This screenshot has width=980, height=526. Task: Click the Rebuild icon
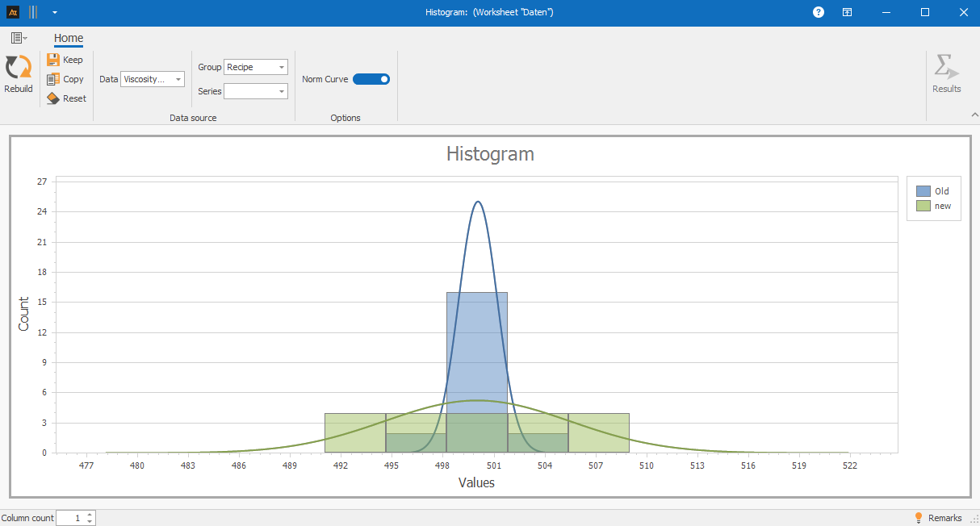18,67
